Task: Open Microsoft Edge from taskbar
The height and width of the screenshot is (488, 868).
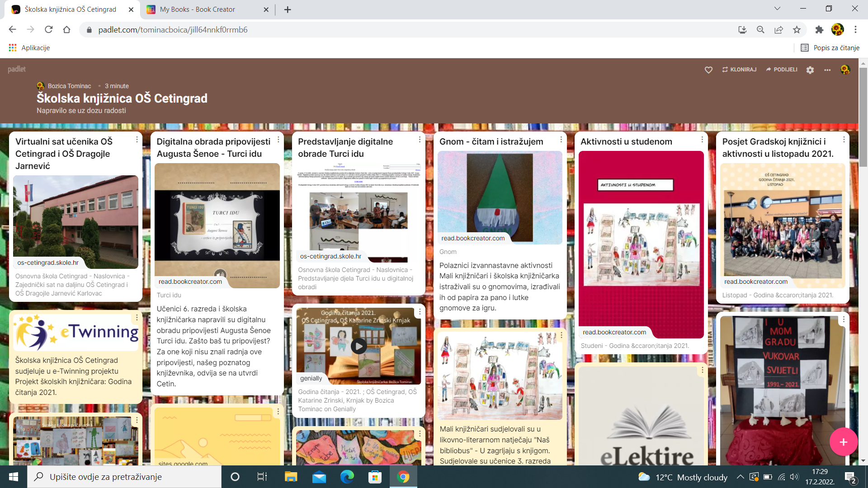Action: tap(347, 477)
